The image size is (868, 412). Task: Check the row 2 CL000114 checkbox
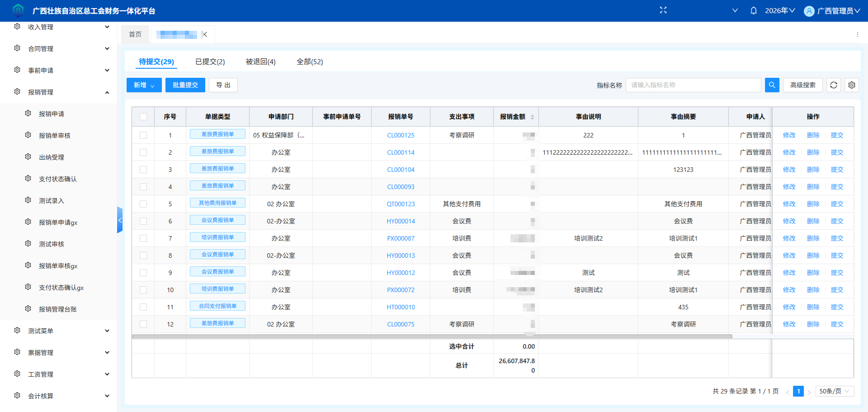pyautogui.click(x=143, y=152)
